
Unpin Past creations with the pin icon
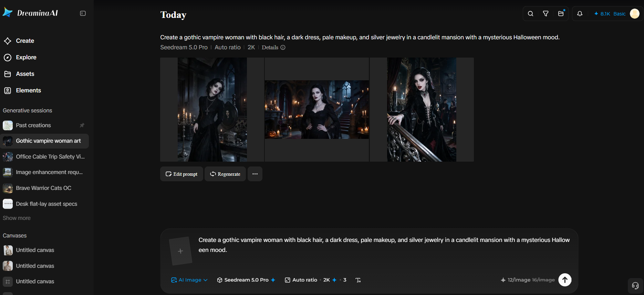coord(82,125)
